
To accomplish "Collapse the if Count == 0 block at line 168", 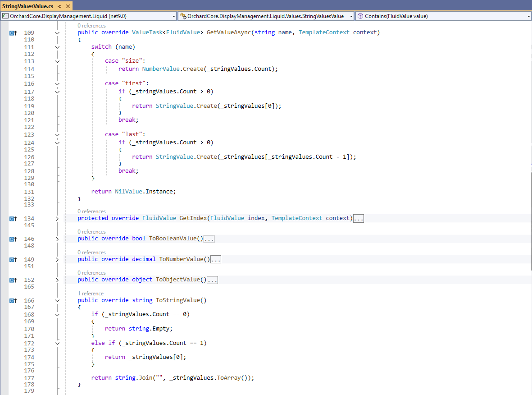I will coord(57,315).
